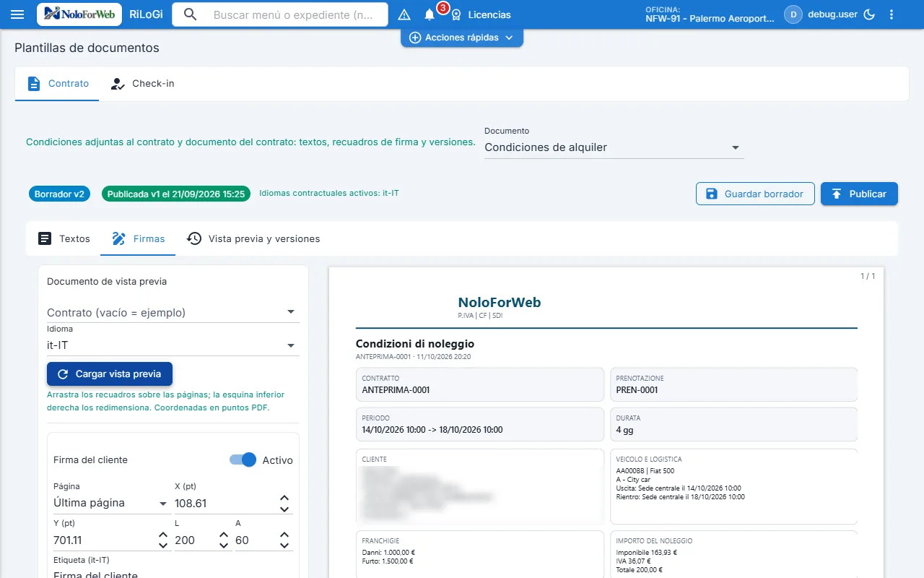924x578 pixels.
Task: Increase the A height value
Action: click(284, 535)
